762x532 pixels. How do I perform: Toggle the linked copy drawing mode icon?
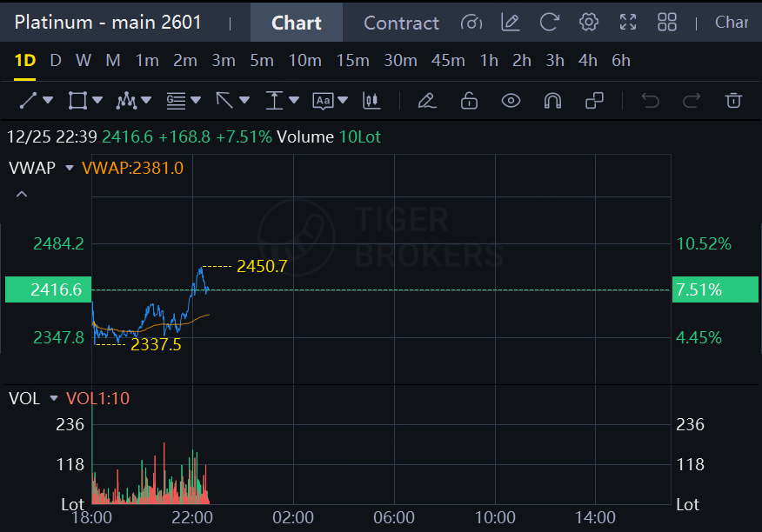[x=595, y=101]
